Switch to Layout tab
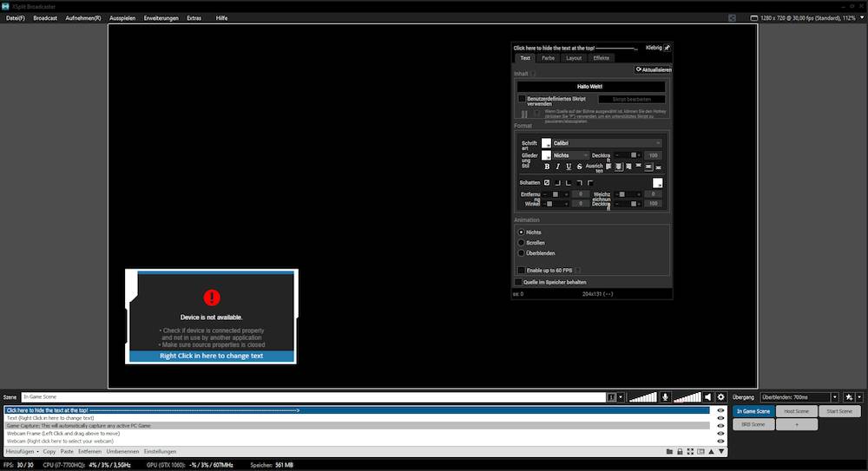The height and width of the screenshot is (471, 868). (574, 58)
